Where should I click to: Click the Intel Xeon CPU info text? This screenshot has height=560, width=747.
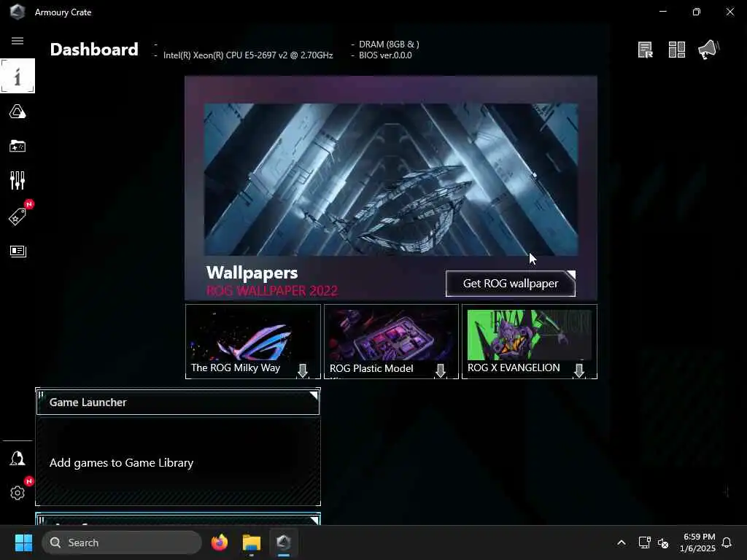click(248, 55)
